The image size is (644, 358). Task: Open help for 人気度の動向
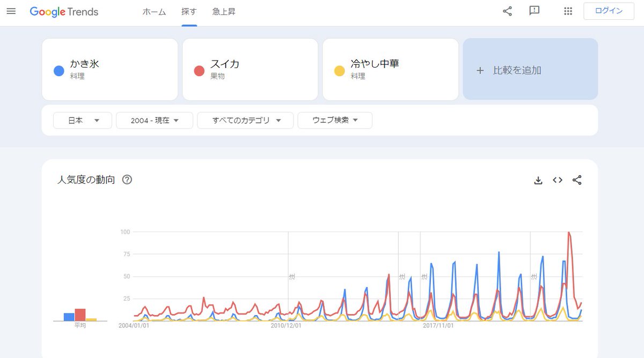point(127,180)
